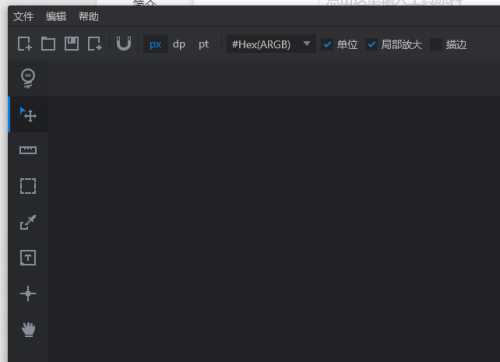Select the move/select arrow tool
Viewport: 500px width, 362px height.
pos(28,114)
